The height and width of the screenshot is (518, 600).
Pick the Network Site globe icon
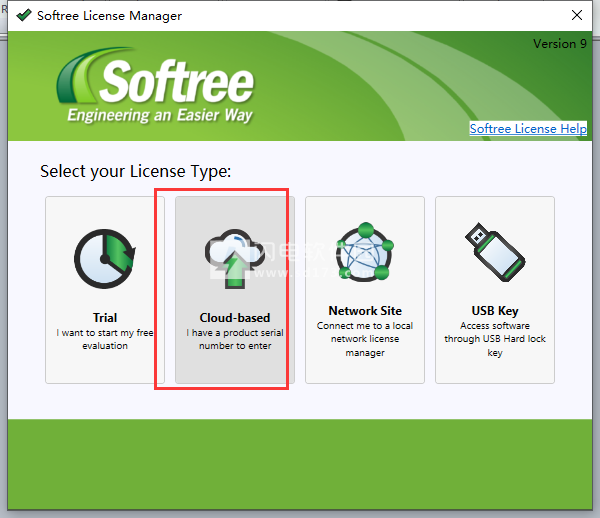pos(365,252)
